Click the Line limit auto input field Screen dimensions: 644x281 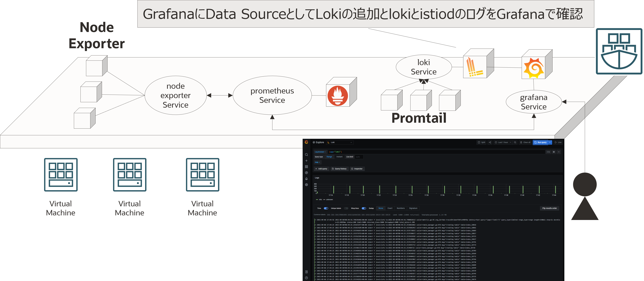point(359,157)
